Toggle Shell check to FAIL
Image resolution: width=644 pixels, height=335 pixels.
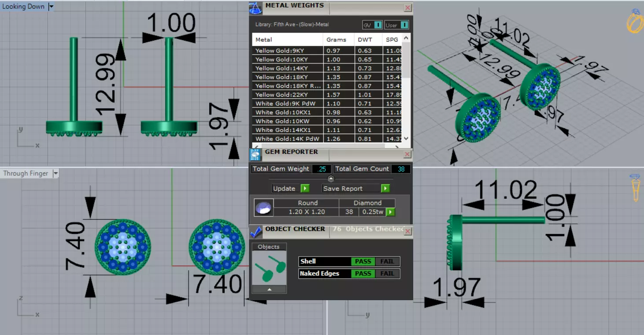point(387,261)
